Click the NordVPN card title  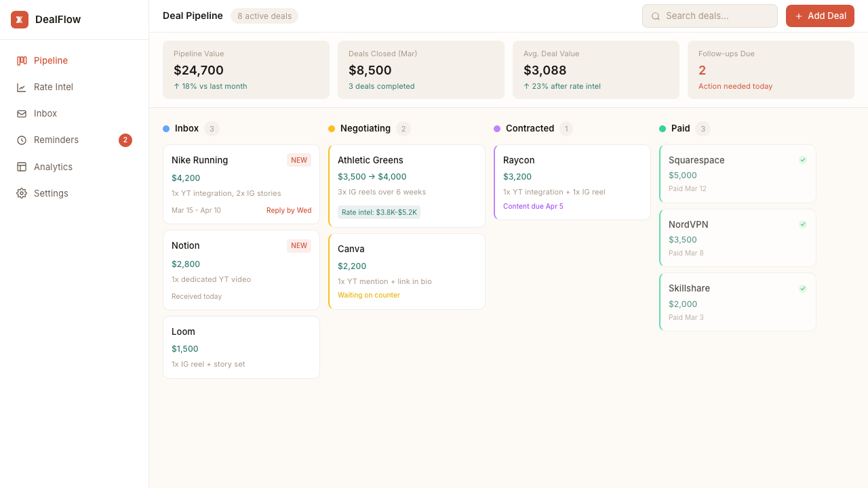pyautogui.click(x=688, y=224)
